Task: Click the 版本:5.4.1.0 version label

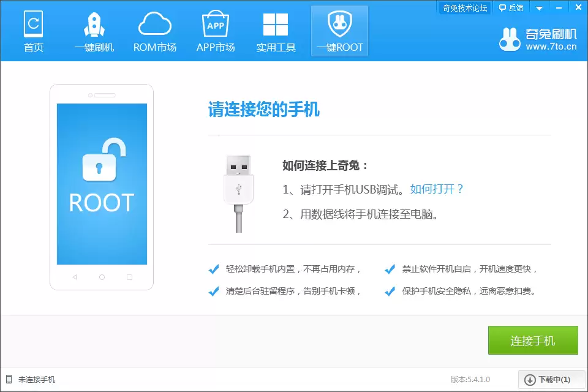Action: click(470, 379)
